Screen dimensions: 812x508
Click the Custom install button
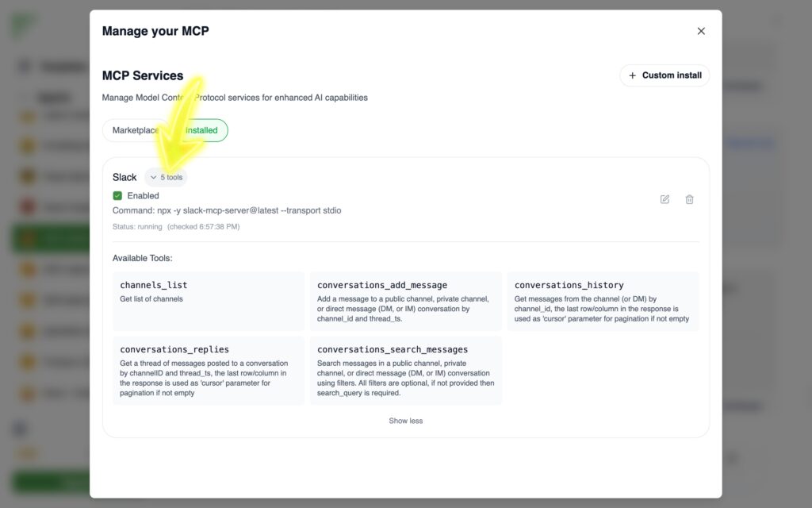[x=665, y=75]
